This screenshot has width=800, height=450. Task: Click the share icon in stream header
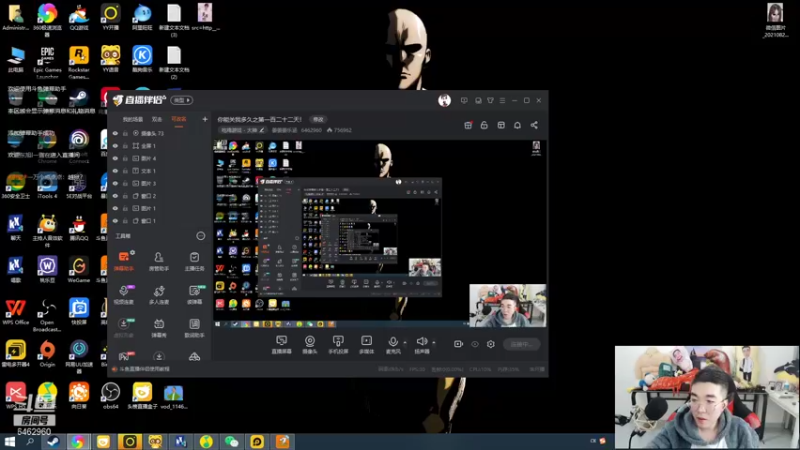pyautogui.click(x=534, y=125)
